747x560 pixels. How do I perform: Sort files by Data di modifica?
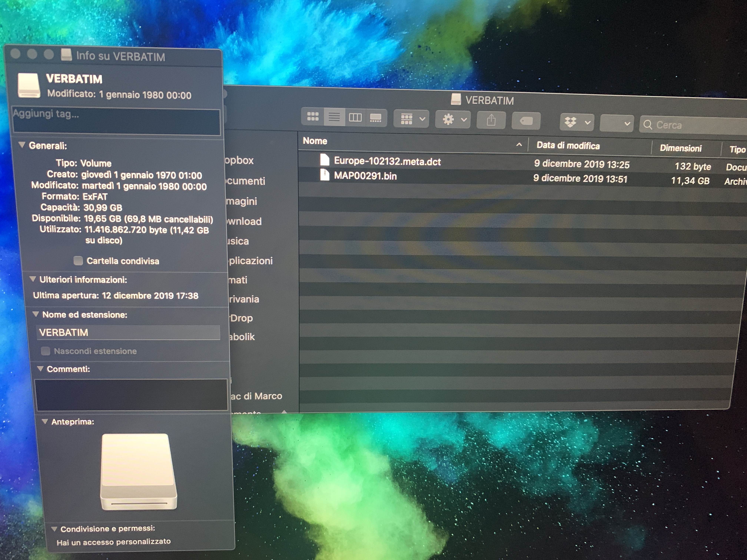pyautogui.click(x=568, y=146)
